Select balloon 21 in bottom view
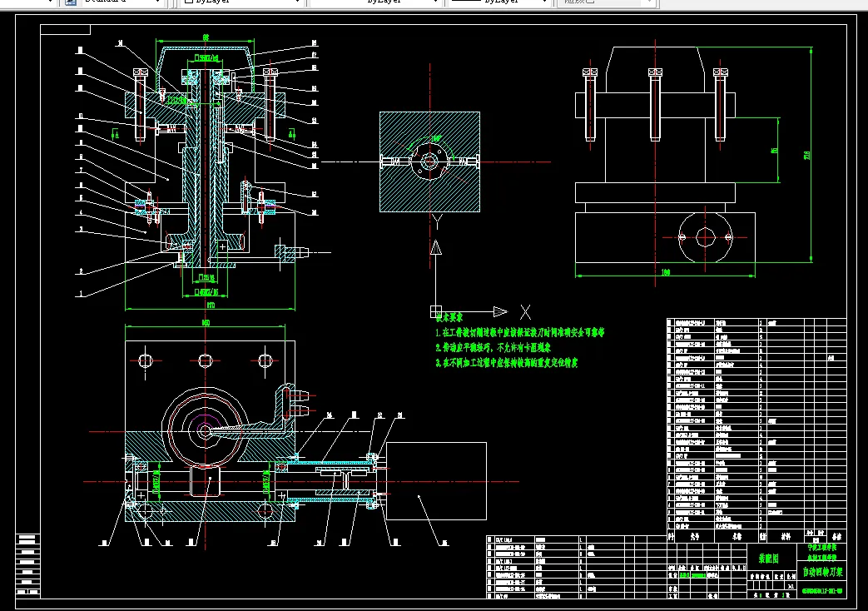Screen dimensions: 868x611 [x=400, y=415]
